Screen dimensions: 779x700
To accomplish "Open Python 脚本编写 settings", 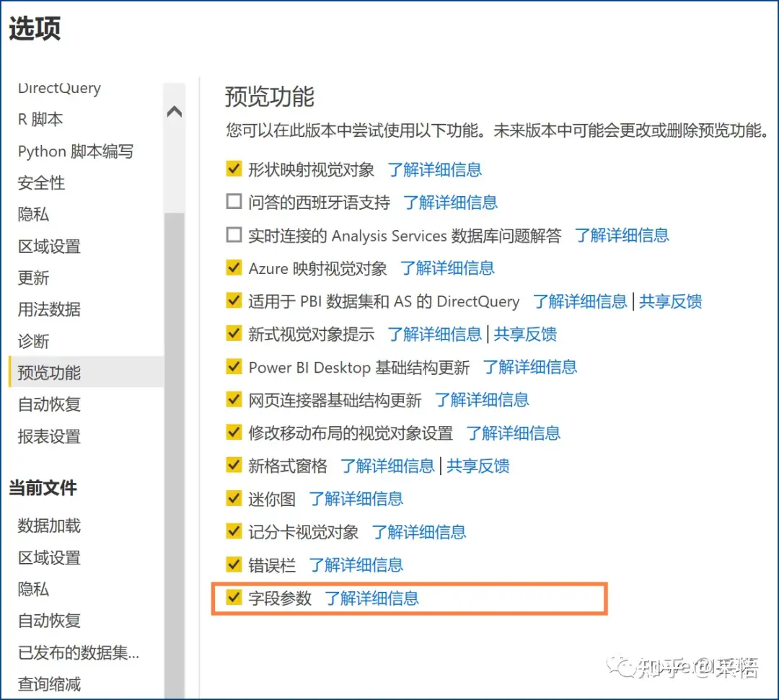I will click(76, 151).
